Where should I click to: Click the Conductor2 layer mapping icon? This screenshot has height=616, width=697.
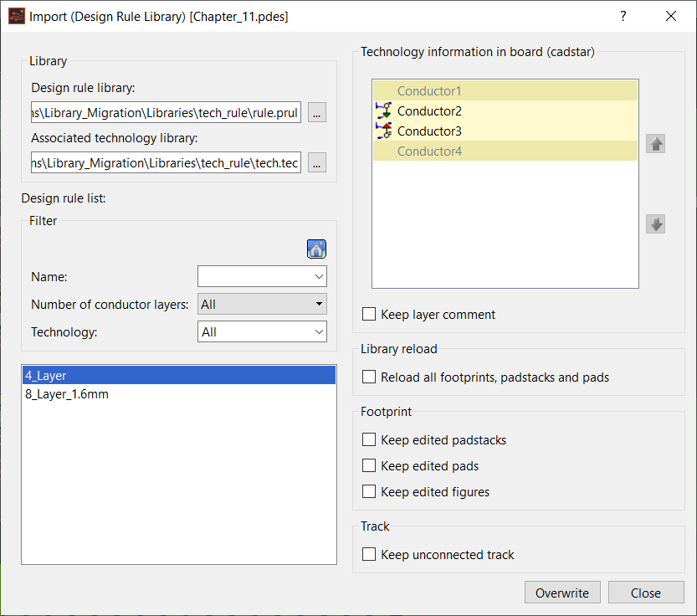click(383, 110)
